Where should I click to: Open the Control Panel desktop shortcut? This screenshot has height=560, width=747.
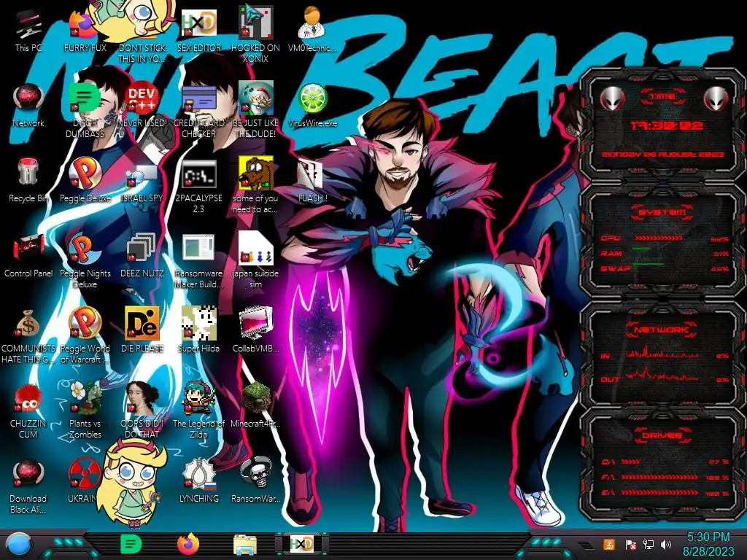pos(28,256)
